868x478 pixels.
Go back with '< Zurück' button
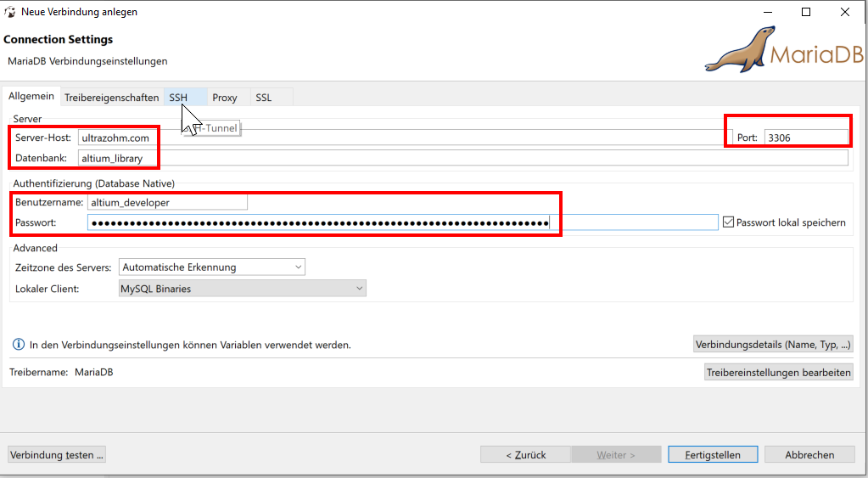[x=525, y=455]
